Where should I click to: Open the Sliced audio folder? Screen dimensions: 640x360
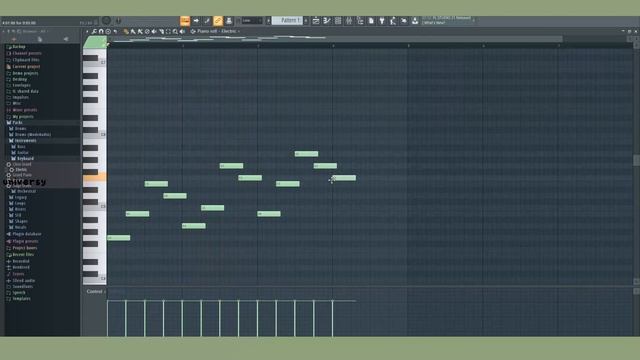pyautogui.click(x=23, y=281)
